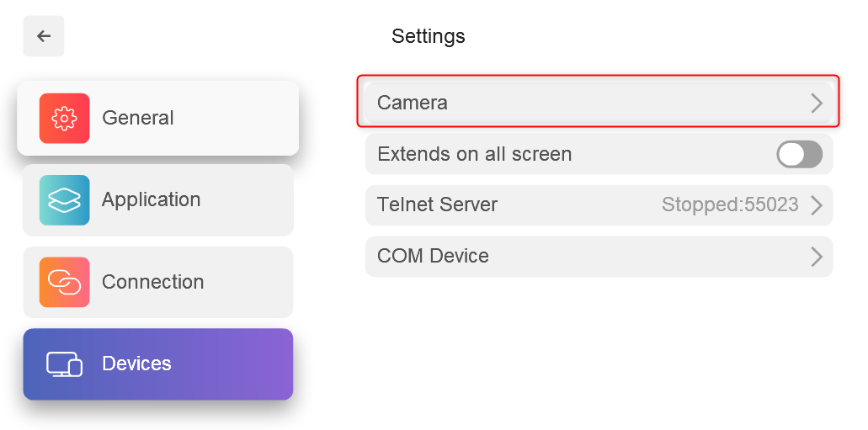Screen dimensions: 868x430
Task: Switch to the General settings tab
Action: click(x=157, y=118)
